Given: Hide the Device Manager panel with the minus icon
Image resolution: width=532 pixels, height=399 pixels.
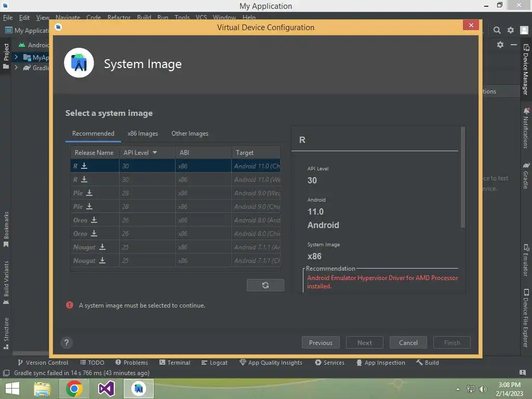Looking at the screenshot, I should 514,45.
